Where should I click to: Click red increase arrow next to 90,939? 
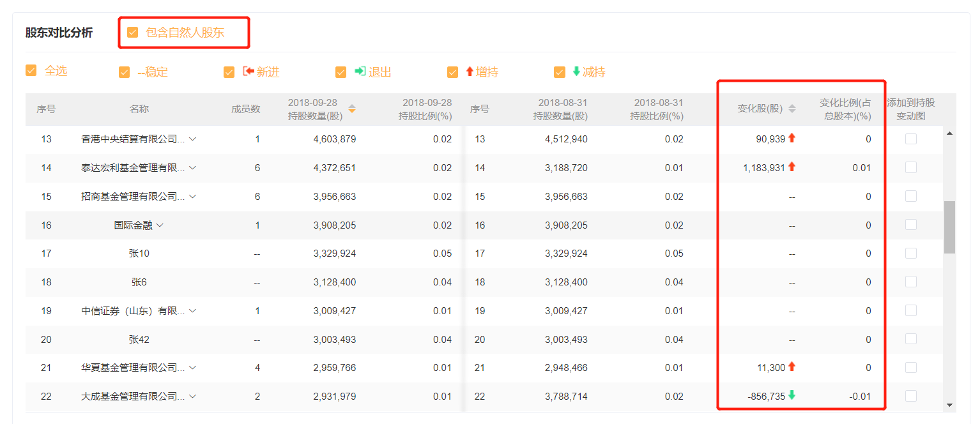(792, 138)
